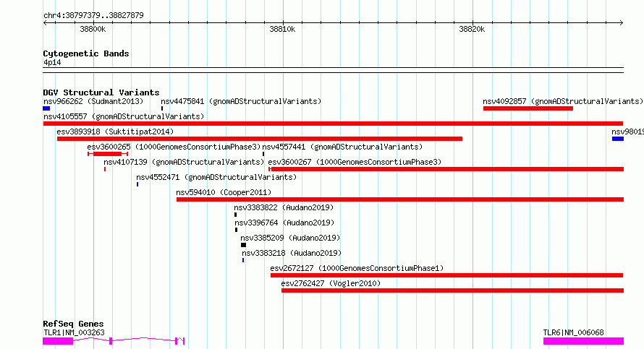
Task: Select the red esv2762427 variant bar
Action: (452, 290)
